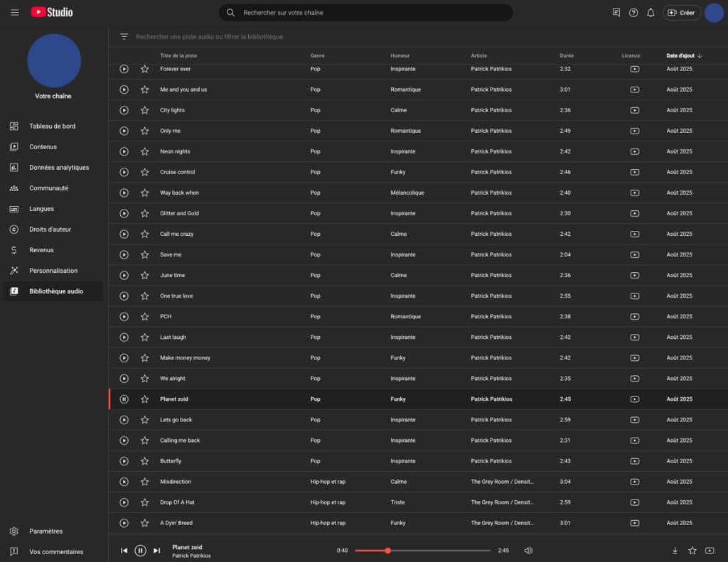This screenshot has height=562, width=728.
Task: Open the Créer button menu
Action: tap(681, 12)
